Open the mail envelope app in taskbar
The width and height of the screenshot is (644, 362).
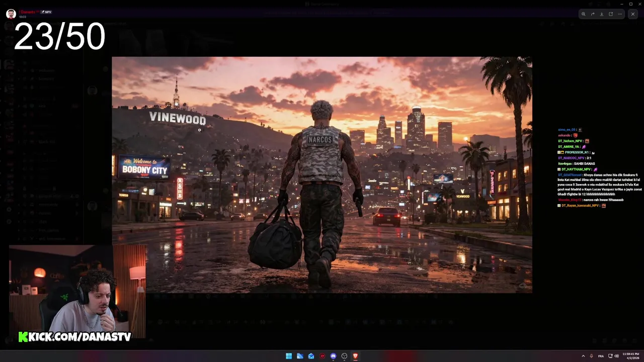click(x=311, y=356)
